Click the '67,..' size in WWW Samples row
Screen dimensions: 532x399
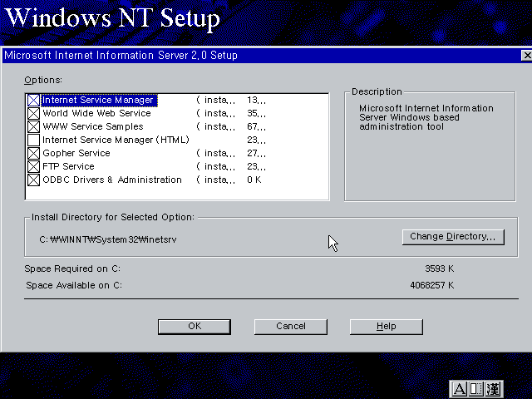(256, 126)
